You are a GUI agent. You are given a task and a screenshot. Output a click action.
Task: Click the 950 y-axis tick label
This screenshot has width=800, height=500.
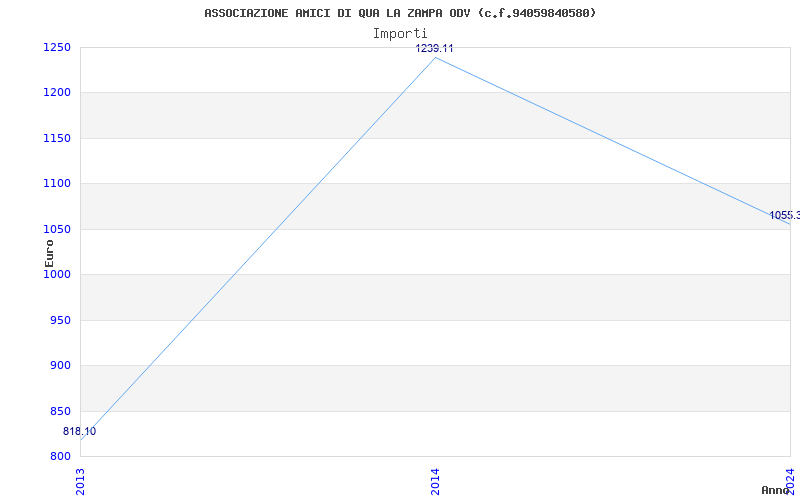click(60, 320)
